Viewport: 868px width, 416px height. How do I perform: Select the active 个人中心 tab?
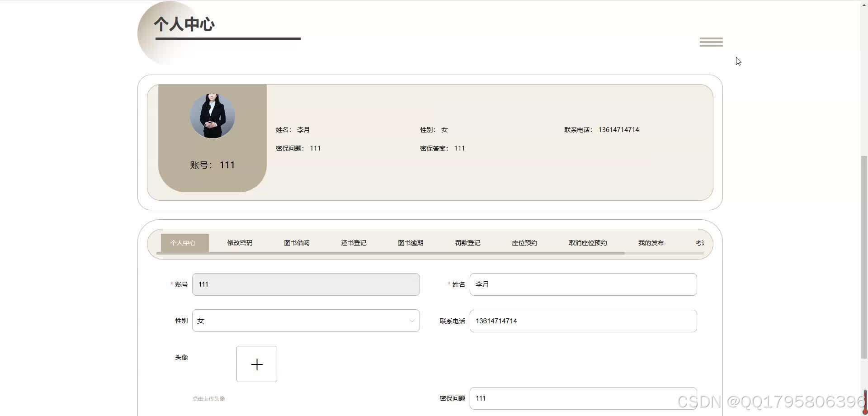(183, 243)
